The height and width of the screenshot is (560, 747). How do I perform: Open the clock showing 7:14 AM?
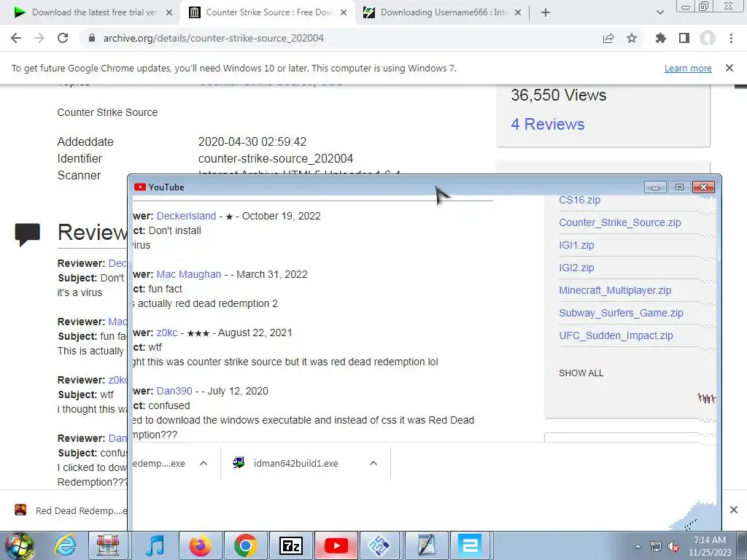click(709, 546)
